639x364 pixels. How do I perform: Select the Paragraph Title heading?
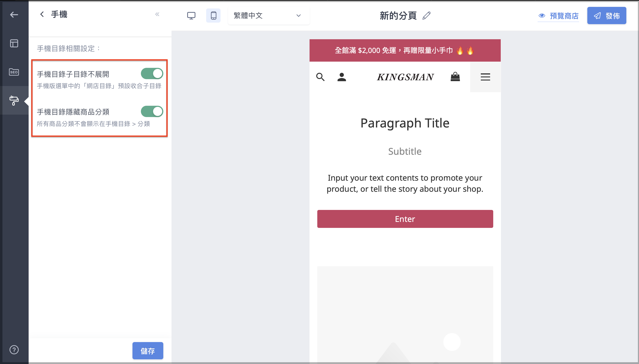pyautogui.click(x=405, y=123)
